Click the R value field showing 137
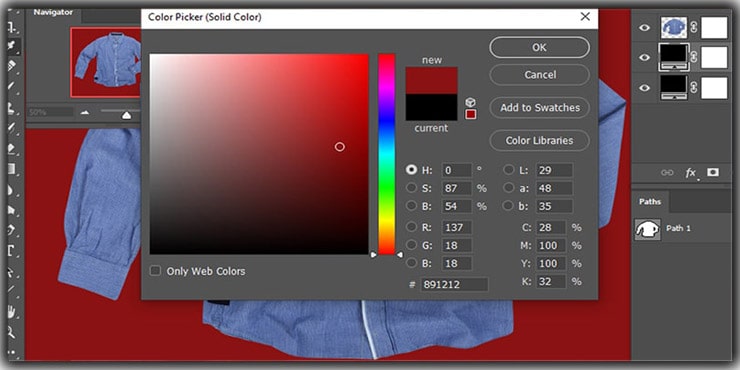This screenshot has width=740, height=370. [x=457, y=227]
